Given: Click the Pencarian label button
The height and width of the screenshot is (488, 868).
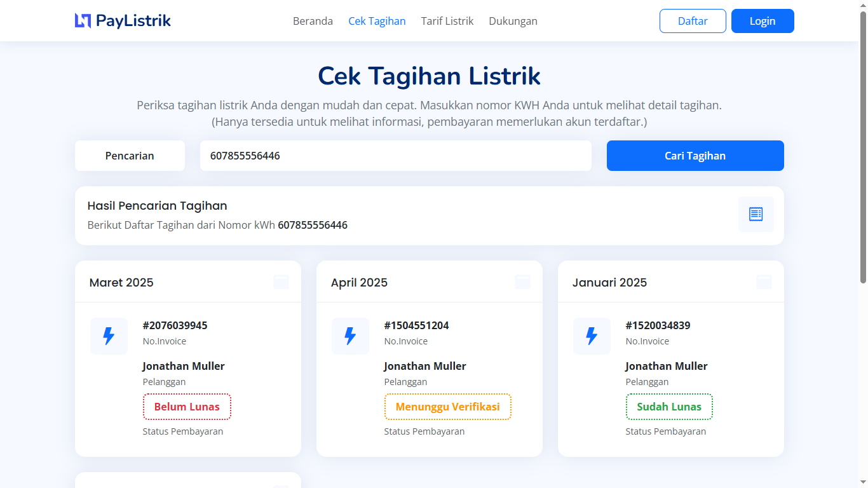Looking at the screenshot, I should [x=130, y=156].
